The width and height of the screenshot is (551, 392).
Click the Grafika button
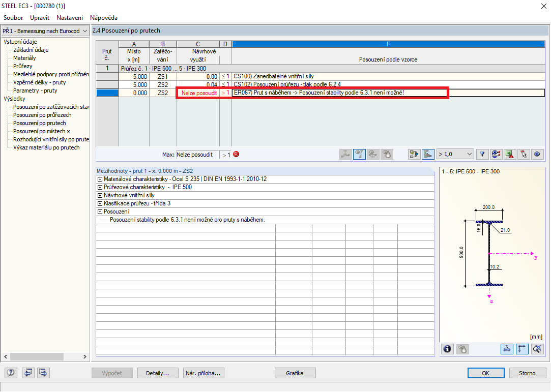[295, 373]
